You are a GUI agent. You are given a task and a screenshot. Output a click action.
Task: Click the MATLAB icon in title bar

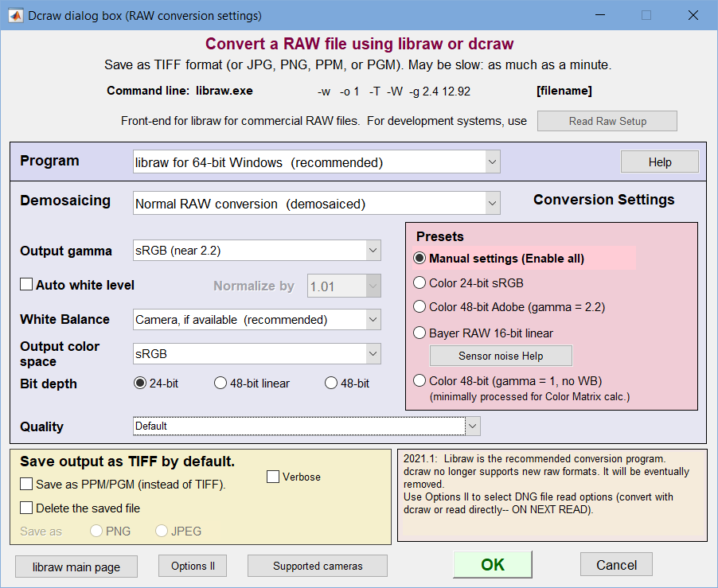pos(15,15)
